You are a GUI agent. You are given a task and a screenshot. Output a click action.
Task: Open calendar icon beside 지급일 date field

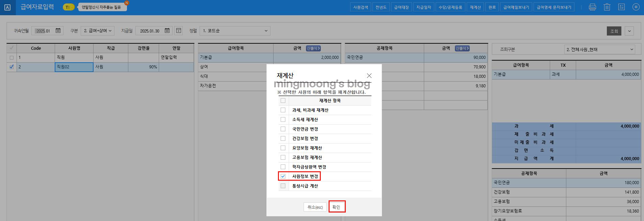click(167, 31)
